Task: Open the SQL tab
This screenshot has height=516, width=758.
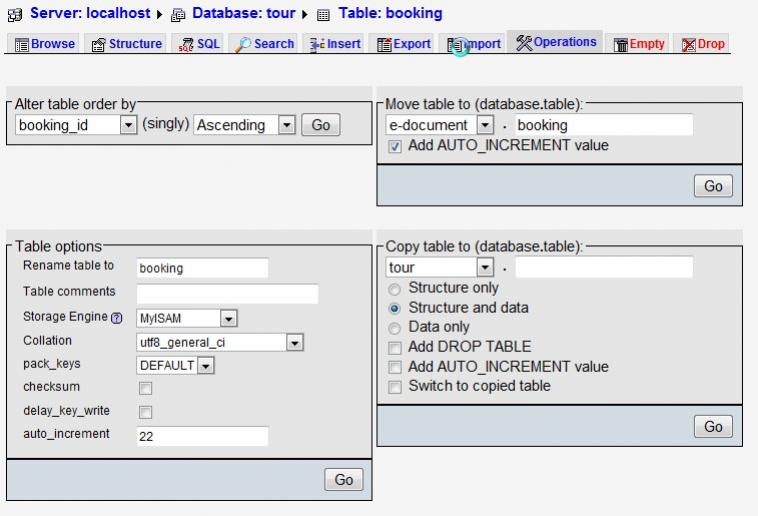Action: tap(199, 44)
